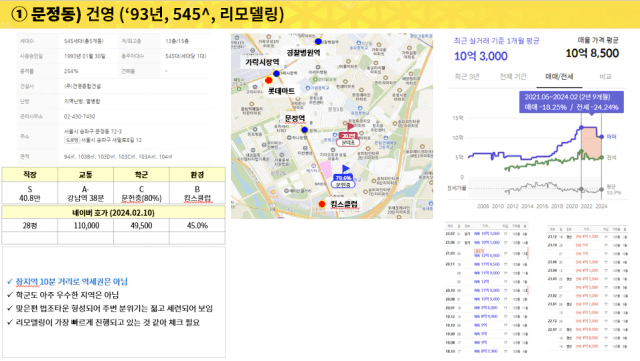Image resolution: width=640 pixels, height=361 pixels.
Task: Select the 매매/전세 tab
Action: point(560,76)
